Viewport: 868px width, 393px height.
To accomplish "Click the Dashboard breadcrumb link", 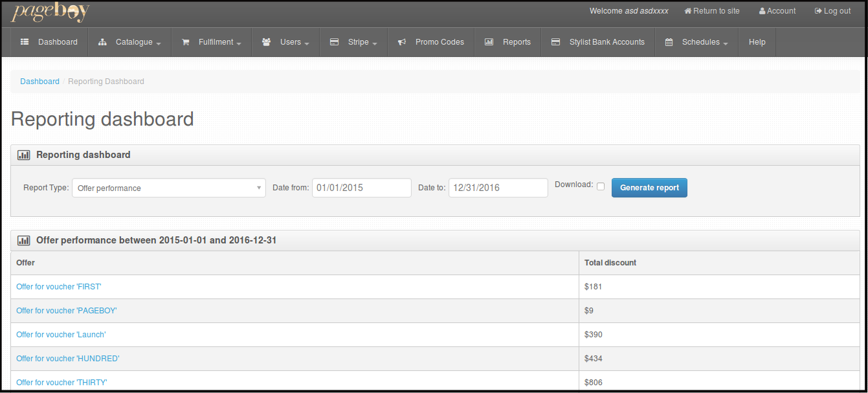I will [39, 82].
